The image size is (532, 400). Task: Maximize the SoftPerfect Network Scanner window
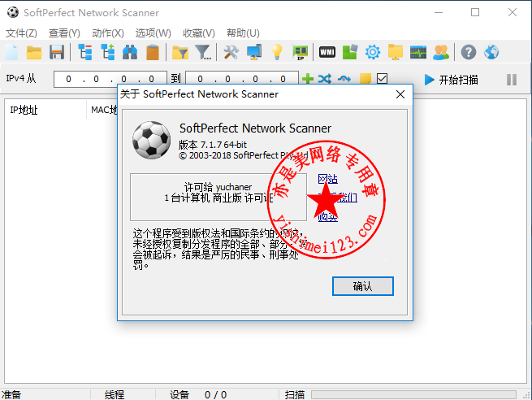(475, 12)
